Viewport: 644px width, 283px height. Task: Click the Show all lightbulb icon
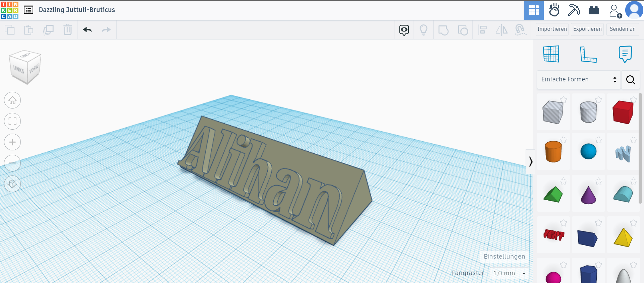point(424,30)
